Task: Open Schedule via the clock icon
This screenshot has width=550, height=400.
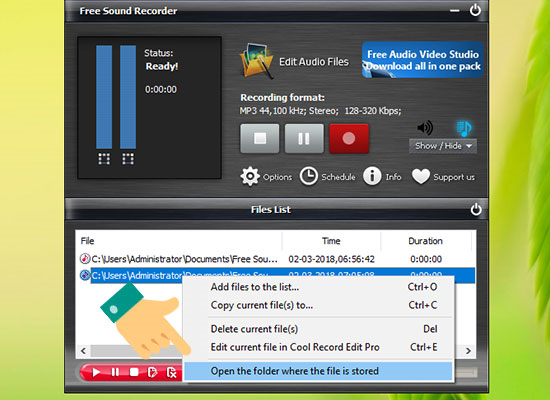Action: click(309, 176)
